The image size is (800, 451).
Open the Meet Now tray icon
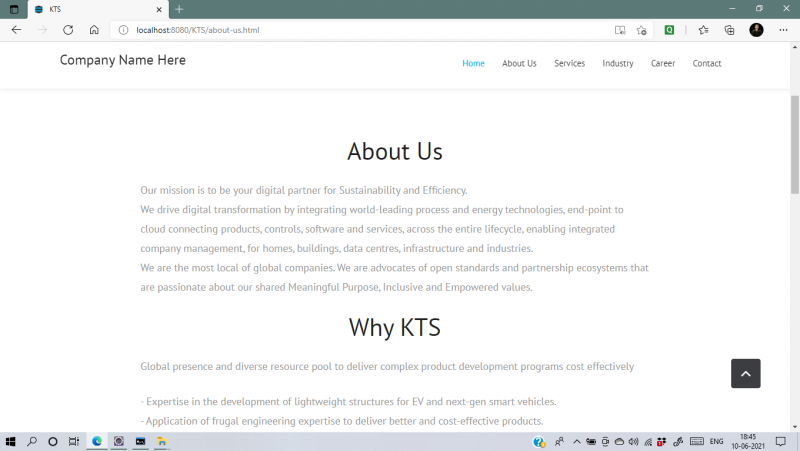(x=605, y=442)
